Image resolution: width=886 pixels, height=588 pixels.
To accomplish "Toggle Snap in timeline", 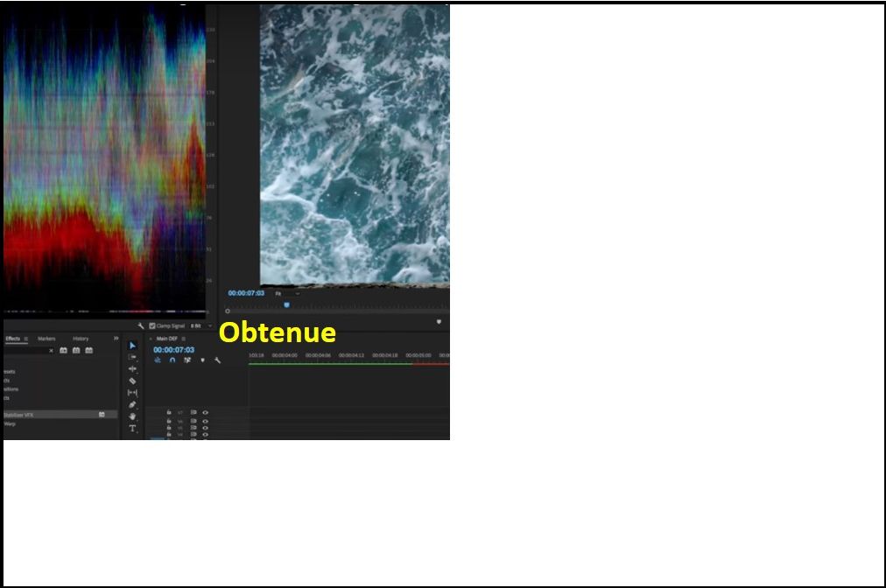I will click(172, 360).
